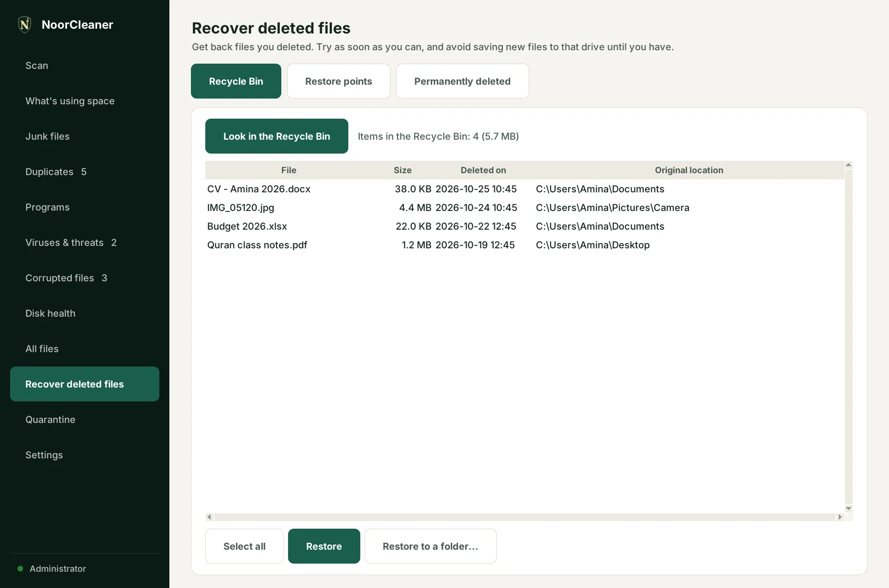Switch to the Recycle Bin tab
The width and height of the screenshot is (889, 588).
click(x=236, y=81)
